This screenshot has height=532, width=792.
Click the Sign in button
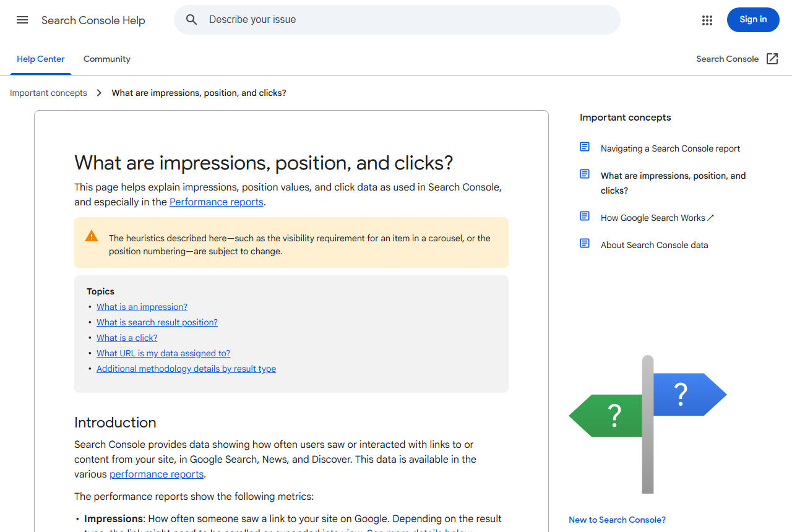(x=753, y=20)
